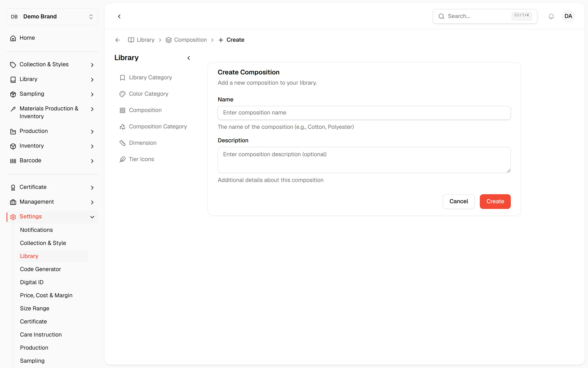Collapse sidebar with top-left chevron button

click(119, 16)
